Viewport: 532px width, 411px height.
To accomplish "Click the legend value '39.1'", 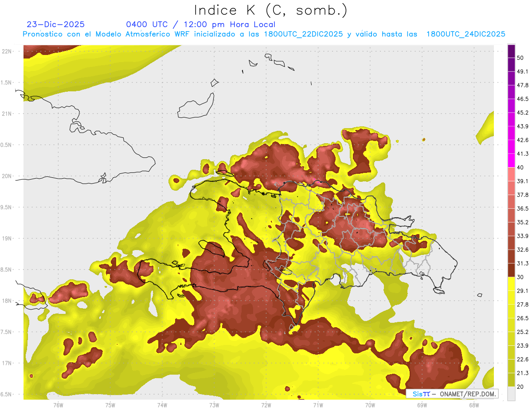I will point(523,181).
